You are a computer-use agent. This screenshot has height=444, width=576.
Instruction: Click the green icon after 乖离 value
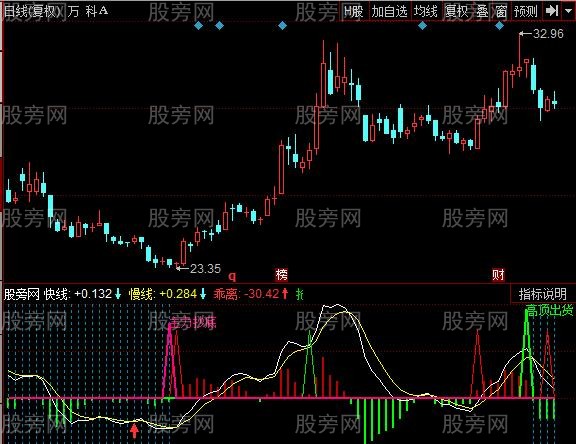[300, 294]
